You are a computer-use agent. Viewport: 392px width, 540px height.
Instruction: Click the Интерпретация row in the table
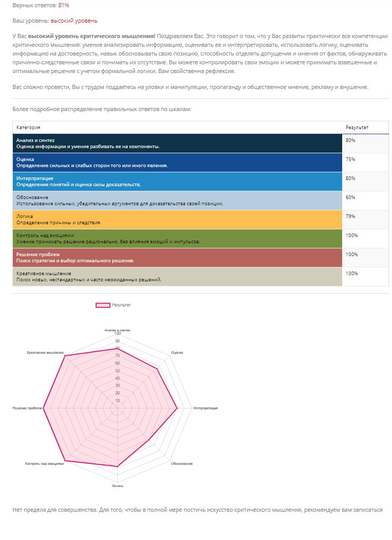pos(177,182)
